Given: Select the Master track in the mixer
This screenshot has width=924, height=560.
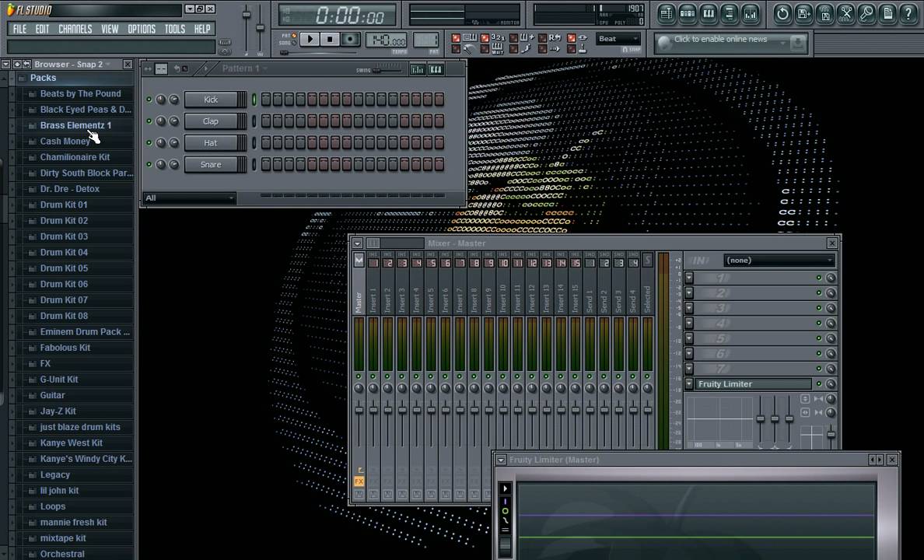Looking at the screenshot, I should (x=359, y=302).
